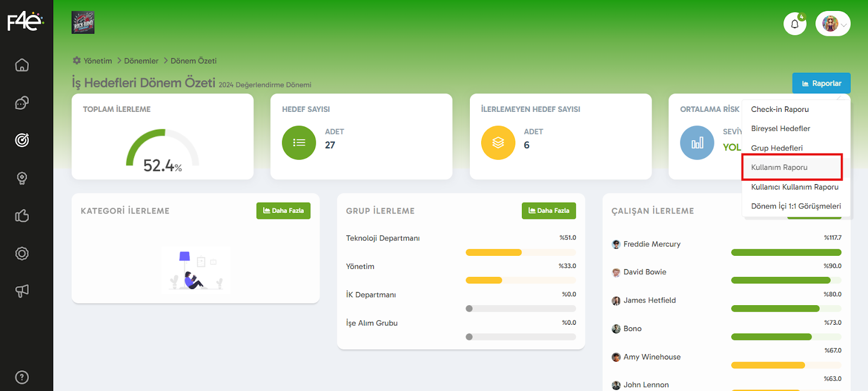Click the Rock Band company logo thumbnail
The height and width of the screenshot is (391, 868).
83,23
